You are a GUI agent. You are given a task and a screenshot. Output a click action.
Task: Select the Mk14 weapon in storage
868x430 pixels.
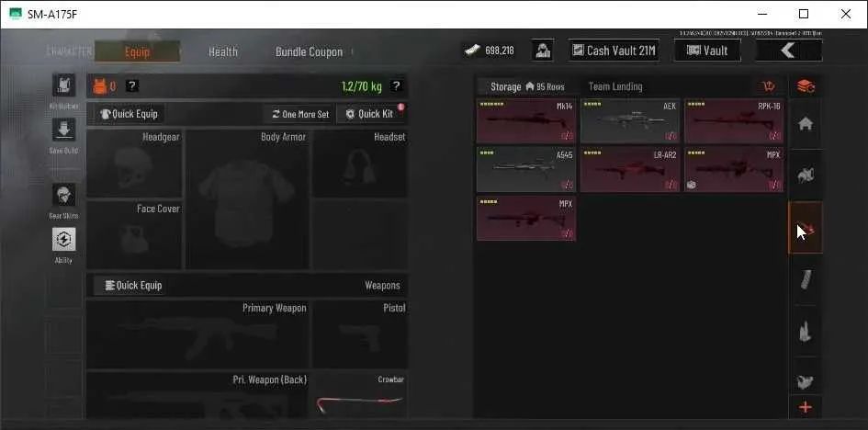[526, 120]
